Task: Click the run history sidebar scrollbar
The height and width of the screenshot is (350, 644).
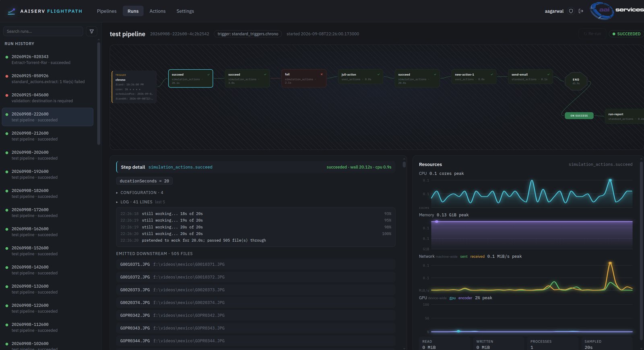Action: (x=99, y=93)
